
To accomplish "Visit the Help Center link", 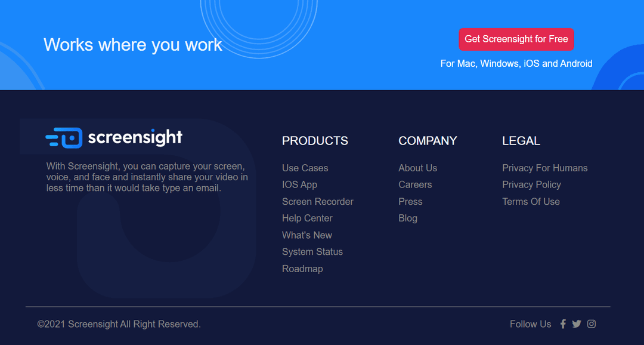I will 307,218.
